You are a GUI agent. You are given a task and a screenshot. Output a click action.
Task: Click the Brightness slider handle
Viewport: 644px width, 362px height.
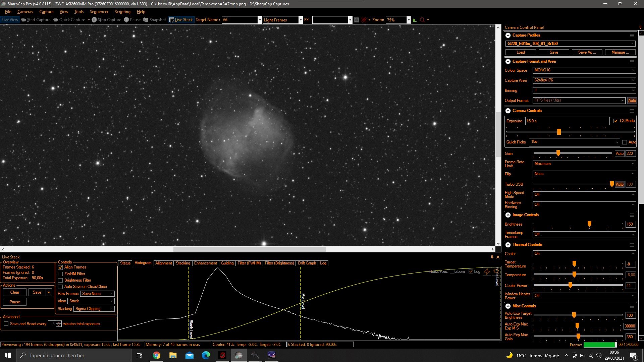click(589, 224)
